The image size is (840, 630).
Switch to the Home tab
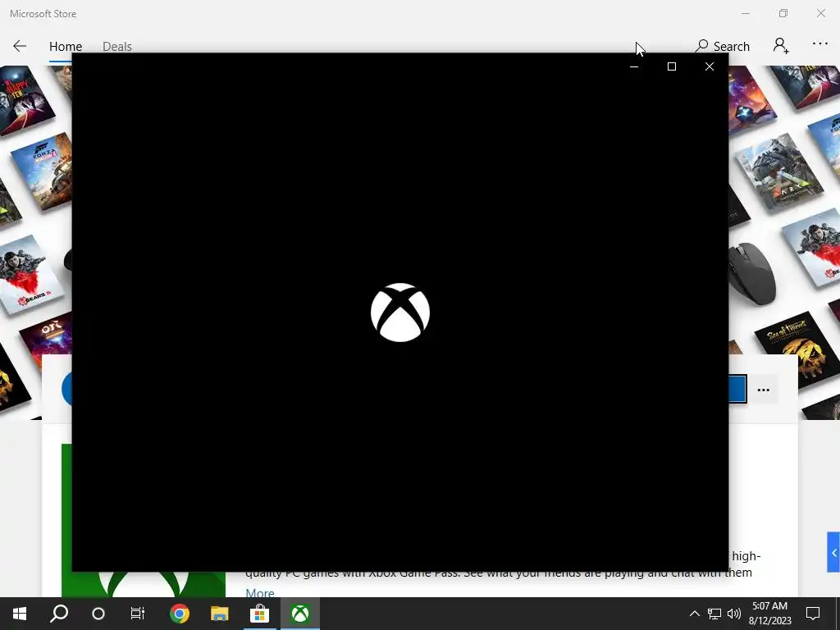(x=66, y=47)
